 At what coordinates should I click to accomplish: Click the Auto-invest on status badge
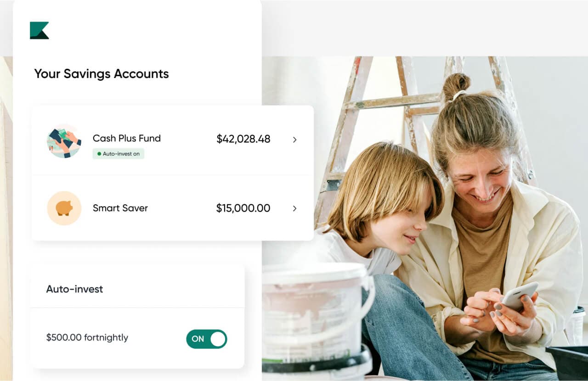(x=119, y=154)
